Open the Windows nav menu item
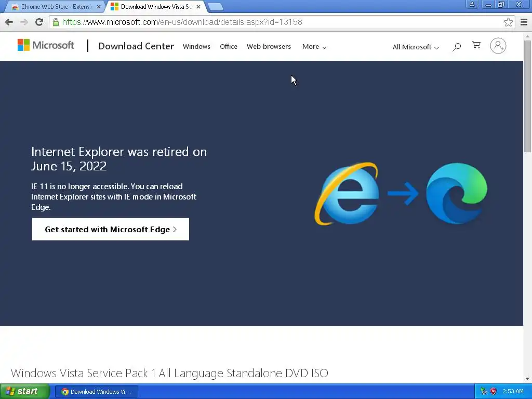The image size is (532, 399). [196, 46]
